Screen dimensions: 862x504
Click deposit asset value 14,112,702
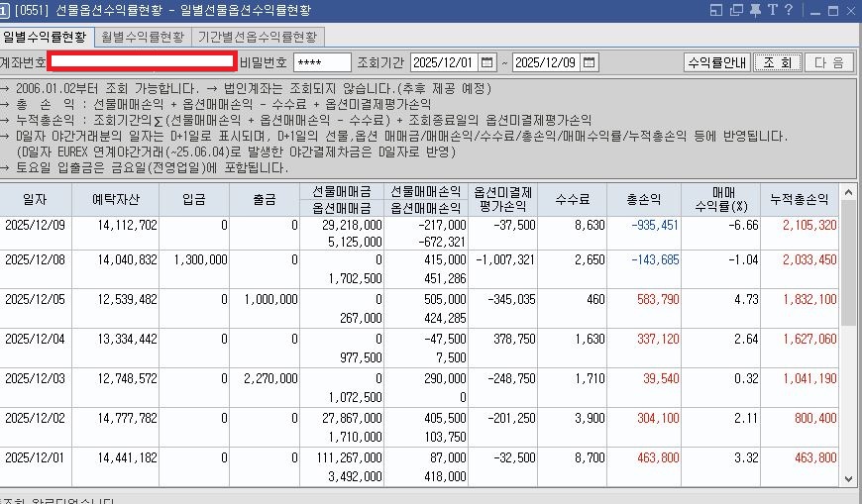[x=128, y=226]
